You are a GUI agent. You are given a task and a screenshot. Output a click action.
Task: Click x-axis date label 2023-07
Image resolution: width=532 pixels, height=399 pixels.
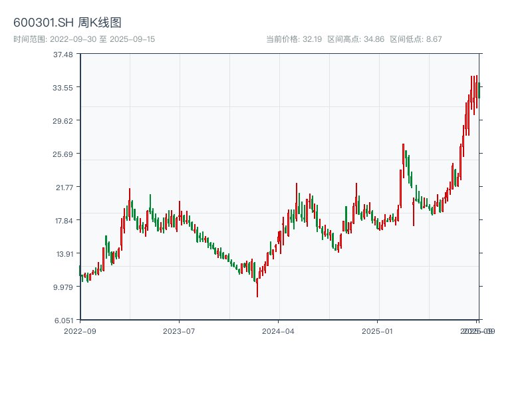pyautogui.click(x=179, y=331)
